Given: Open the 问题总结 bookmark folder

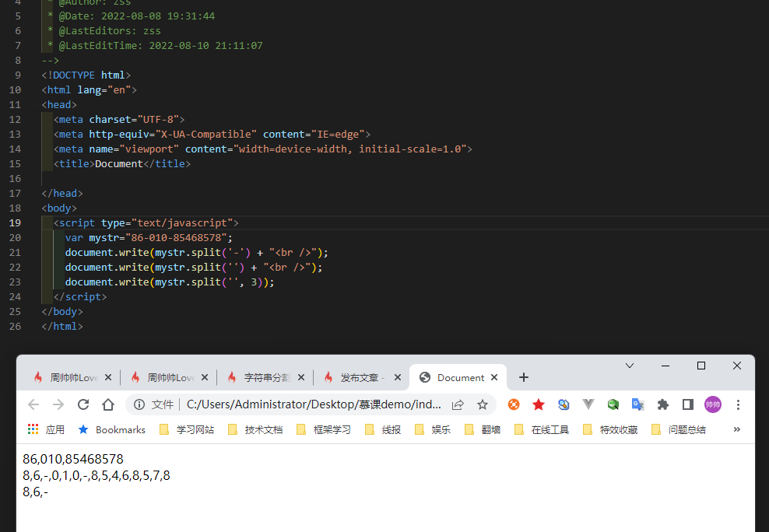Looking at the screenshot, I should click(x=678, y=429).
